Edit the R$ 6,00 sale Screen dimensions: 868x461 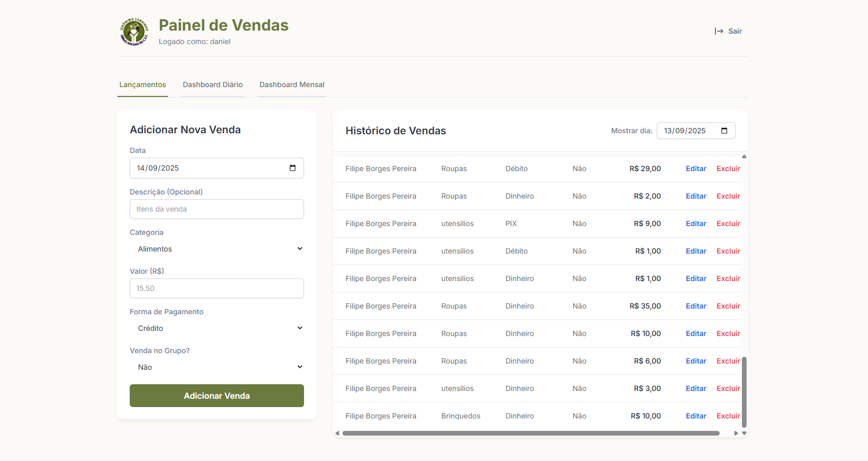coord(696,361)
